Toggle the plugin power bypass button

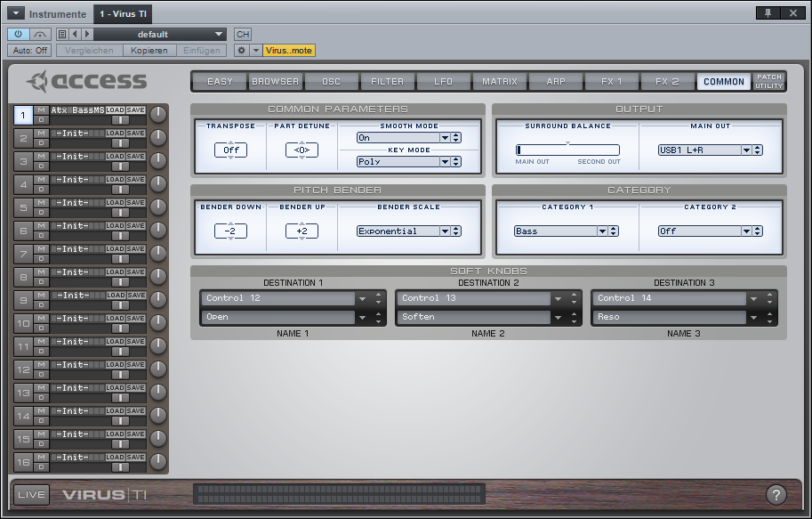[x=18, y=34]
